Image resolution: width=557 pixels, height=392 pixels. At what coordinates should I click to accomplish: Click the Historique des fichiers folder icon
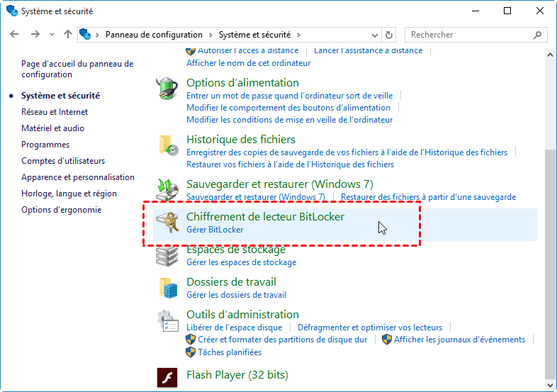coord(168,145)
